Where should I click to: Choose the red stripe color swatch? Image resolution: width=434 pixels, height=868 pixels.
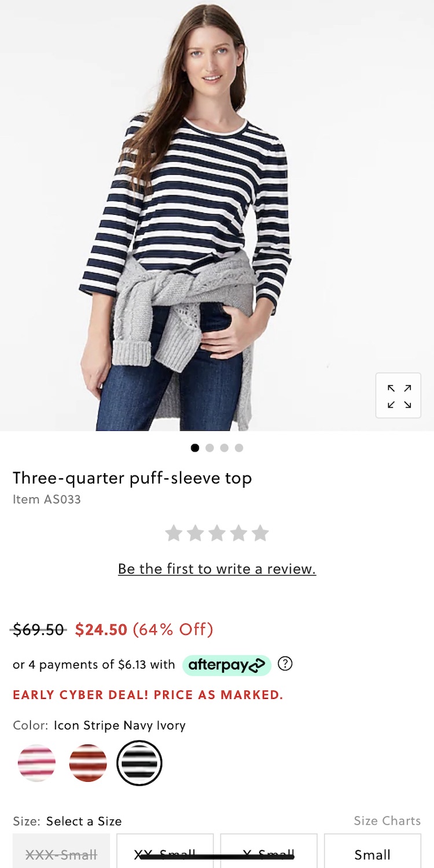[88, 763]
